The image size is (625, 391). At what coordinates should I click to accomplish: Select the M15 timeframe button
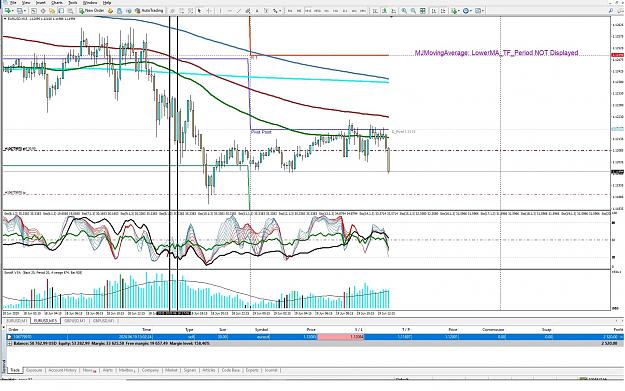[x=308, y=11]
